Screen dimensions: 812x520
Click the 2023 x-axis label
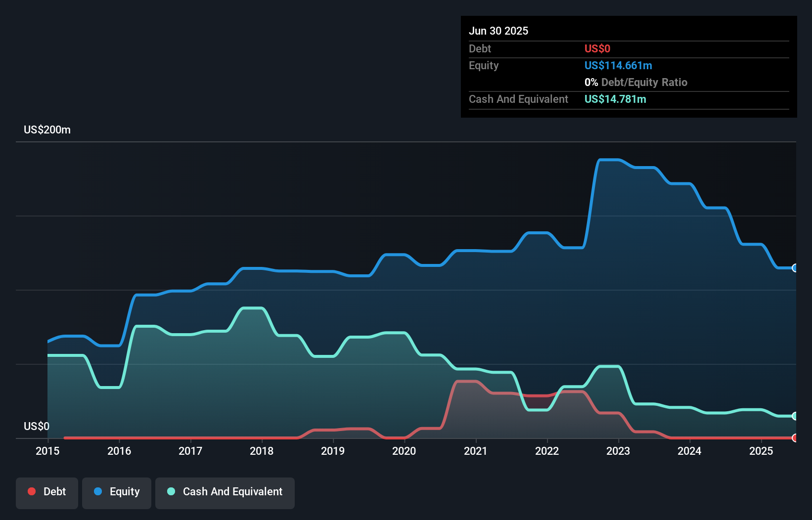click(x=618, y=451)
